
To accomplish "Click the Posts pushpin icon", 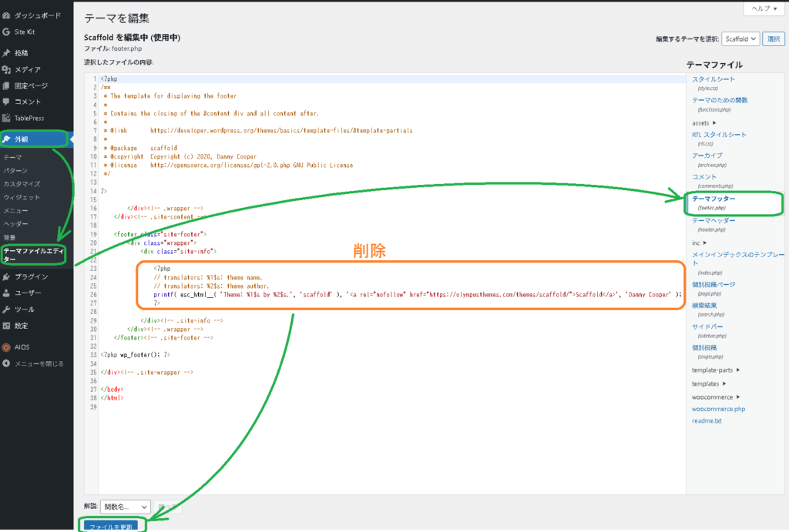I will tap(6, 53).
